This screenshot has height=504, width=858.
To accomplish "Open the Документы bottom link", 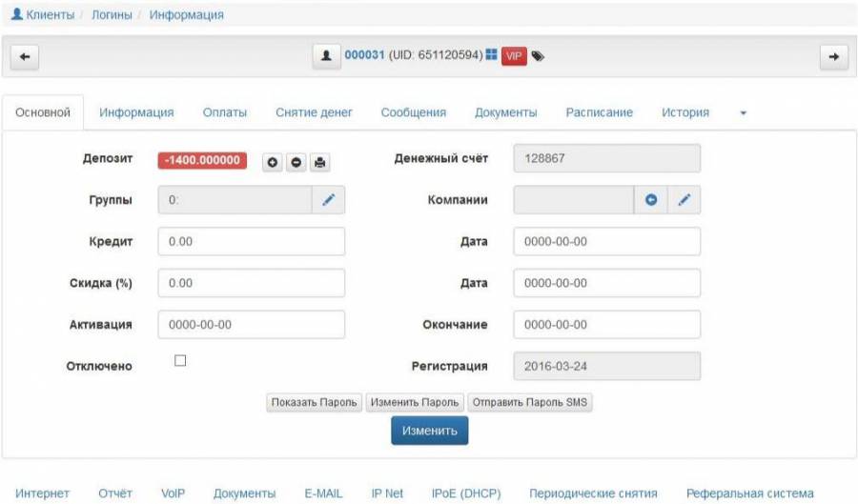I will (x=244, y=494).
